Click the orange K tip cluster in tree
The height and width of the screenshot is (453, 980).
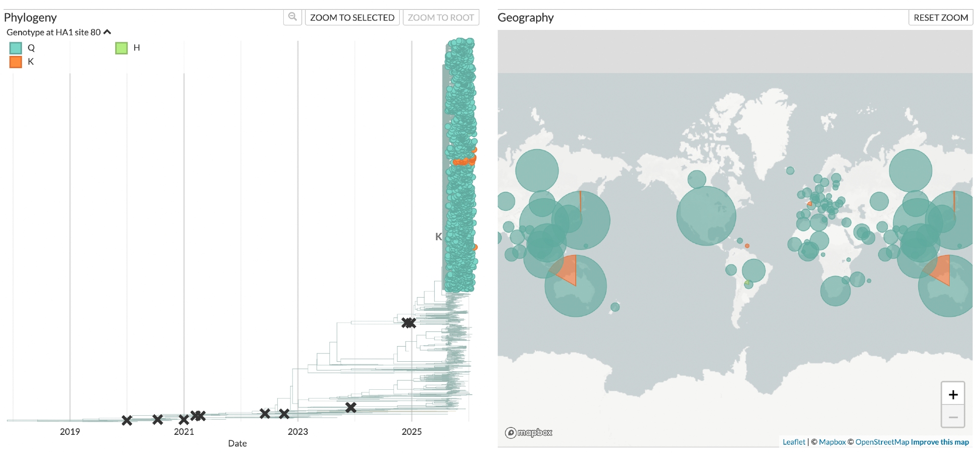click(464, 161)
